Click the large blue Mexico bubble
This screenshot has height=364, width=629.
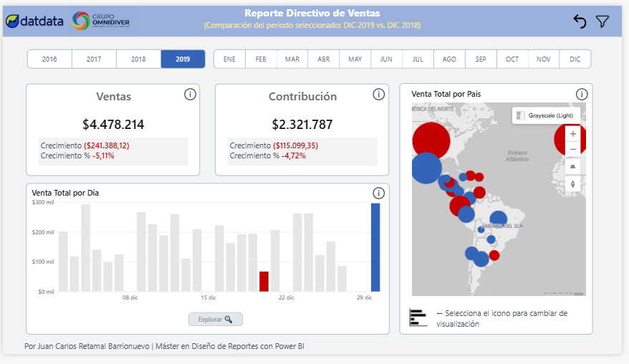click(426, 168)
